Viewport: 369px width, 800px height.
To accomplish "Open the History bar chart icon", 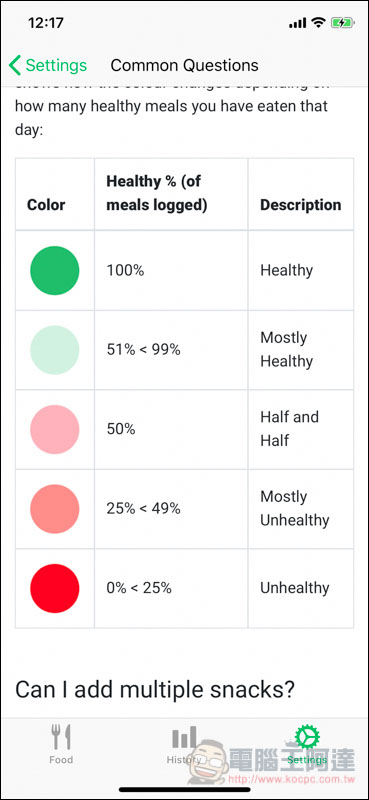I will point(184,737).
